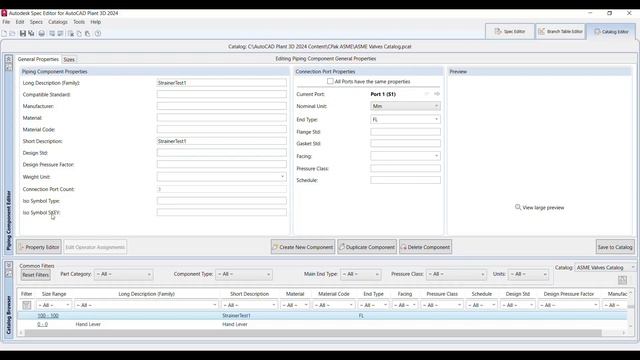The height and width of the screenshot is (360, 640).
Task: Open the Long Description column filter dropdown
Action: [x=146, y=305]
